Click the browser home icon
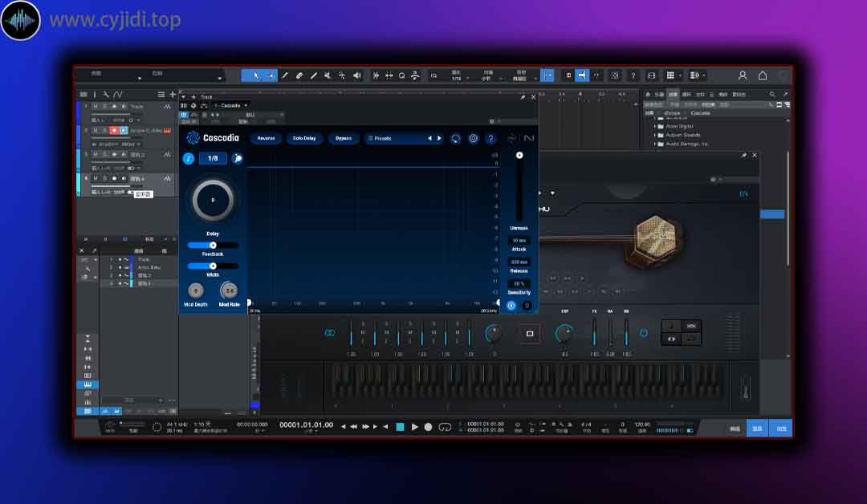The width and height of the screenshot is (867, 504). (648, 95)
